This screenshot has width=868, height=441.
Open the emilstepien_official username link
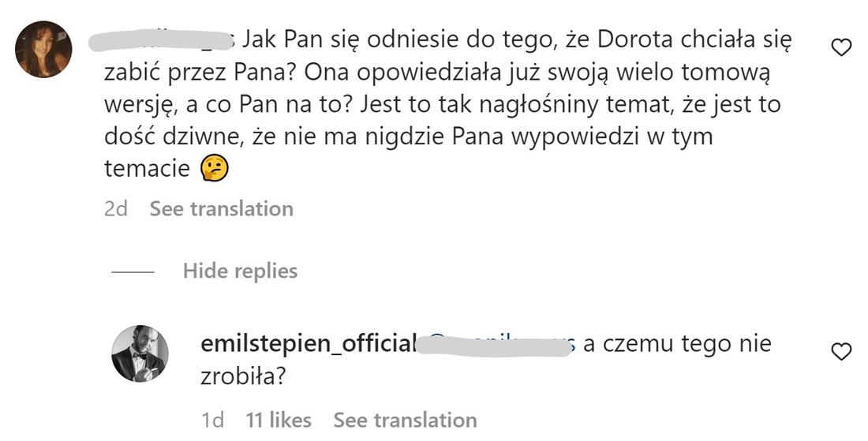309,344
